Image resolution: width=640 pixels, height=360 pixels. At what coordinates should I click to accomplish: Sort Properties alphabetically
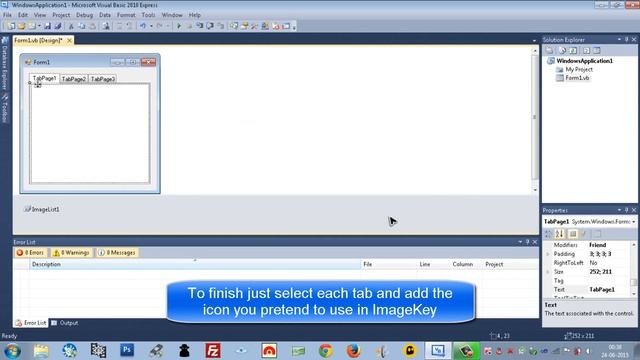point(560,234)
